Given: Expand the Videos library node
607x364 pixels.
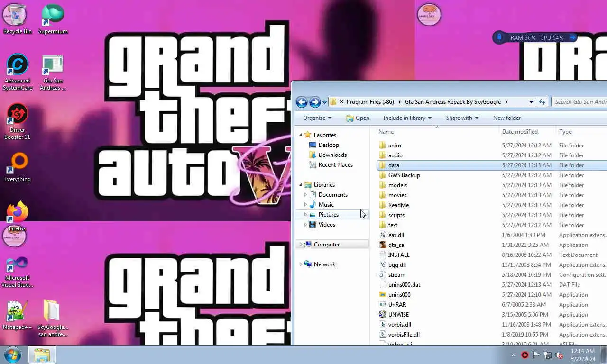Looking at the screenshot, I should coord(305,225).
